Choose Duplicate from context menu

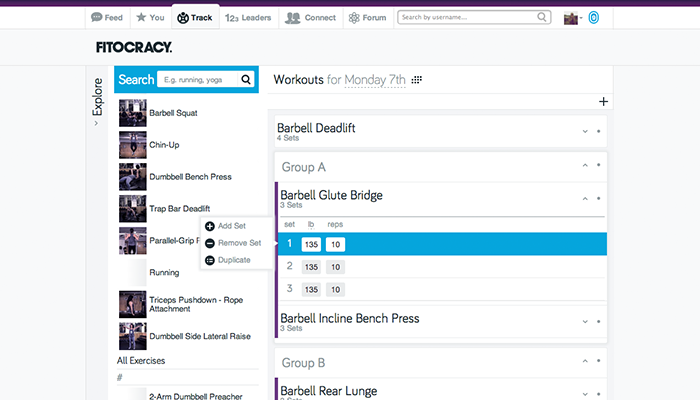point(228,260)
